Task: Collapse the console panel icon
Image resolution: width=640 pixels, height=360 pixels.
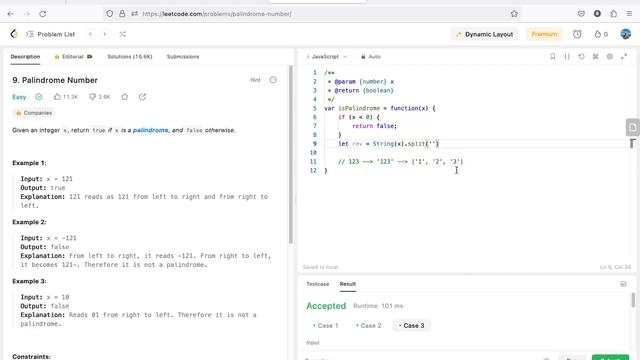Action: click(623, 284)
